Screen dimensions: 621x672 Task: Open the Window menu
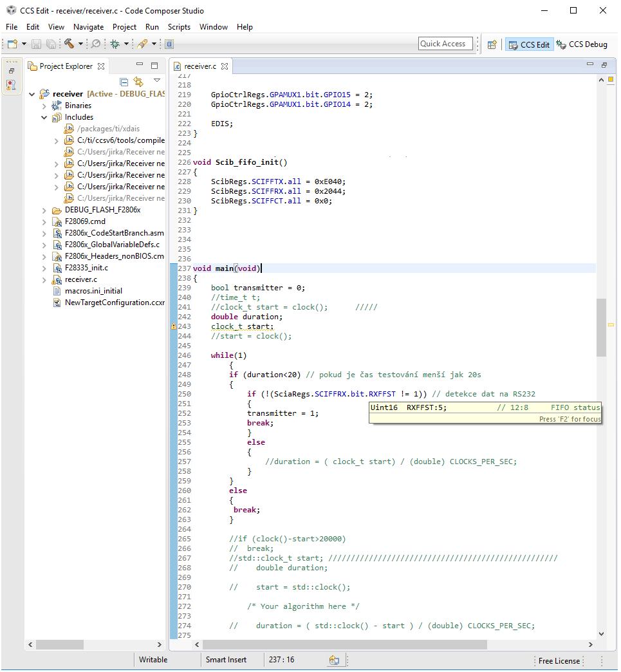[x=214, y=26]
